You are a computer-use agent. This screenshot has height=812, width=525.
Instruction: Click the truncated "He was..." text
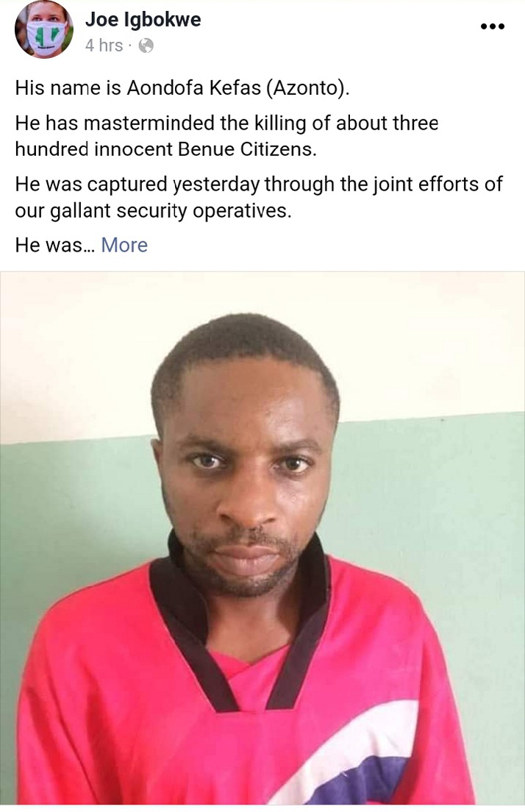point(55,245)
